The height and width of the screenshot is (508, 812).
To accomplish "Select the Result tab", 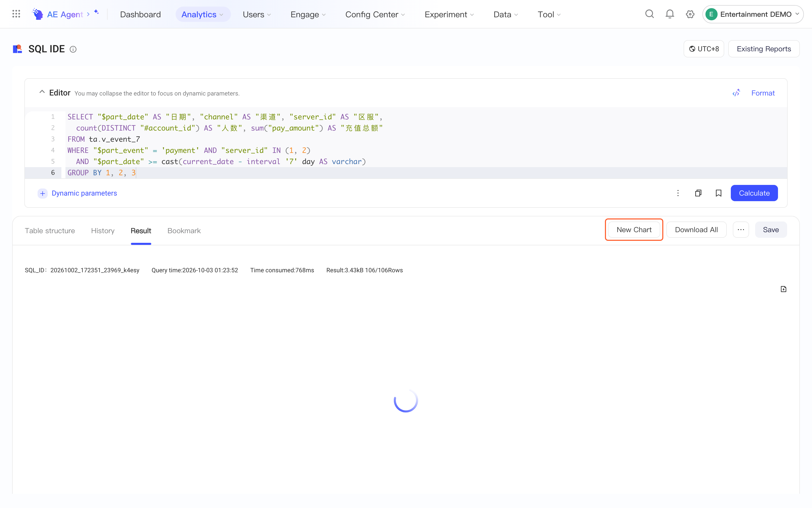I will pos(141,231).
